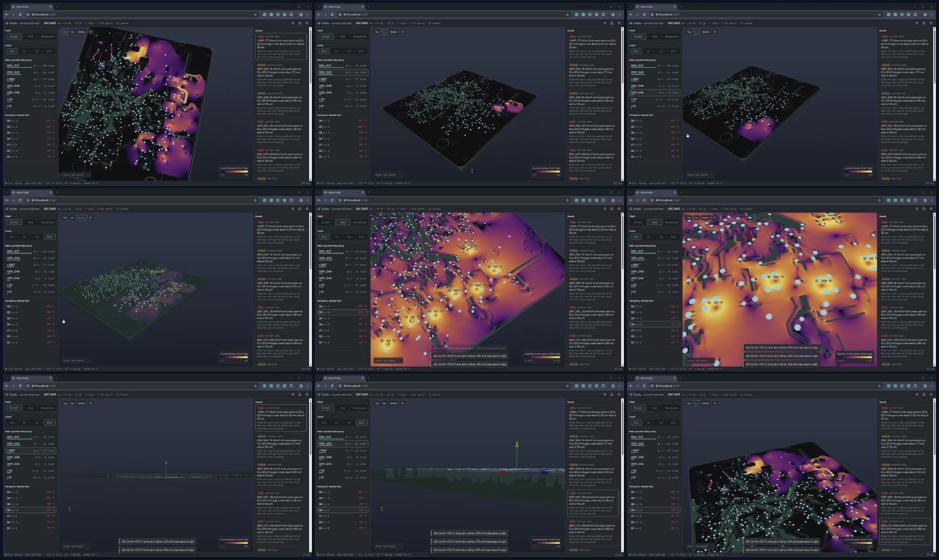Select +VBAT net row in bottom-left window

(30, 450)
